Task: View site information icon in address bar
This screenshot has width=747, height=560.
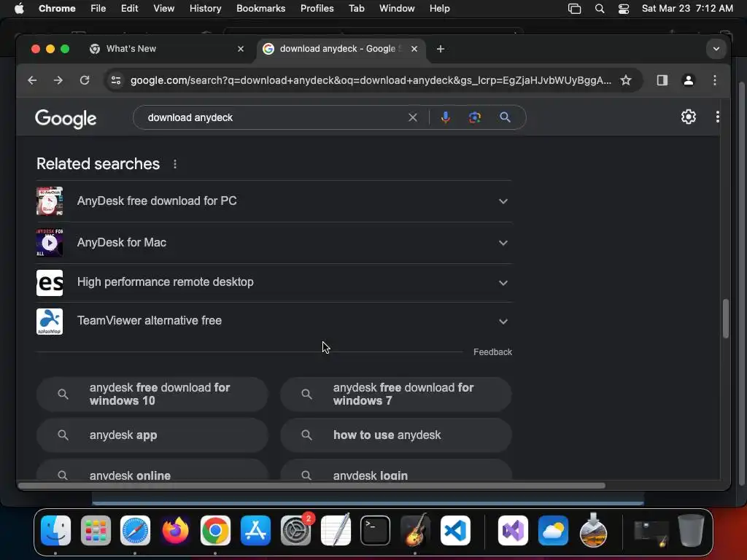Action: (116, 80)
